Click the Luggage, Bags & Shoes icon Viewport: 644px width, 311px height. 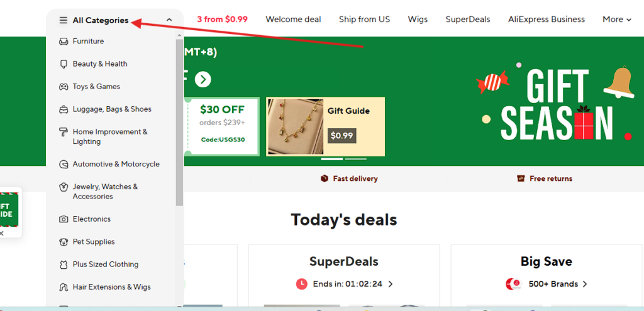pos(64,109)
